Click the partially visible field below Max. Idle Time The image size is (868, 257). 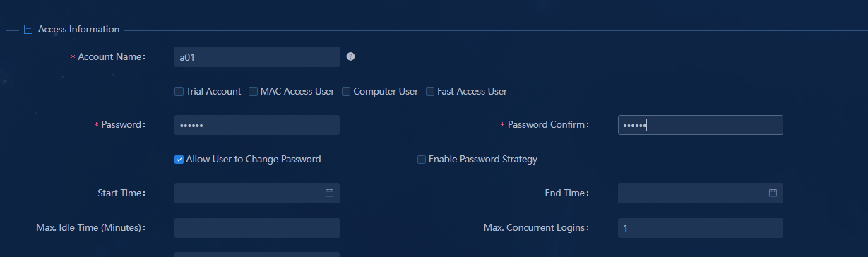(x=257, y=254)
